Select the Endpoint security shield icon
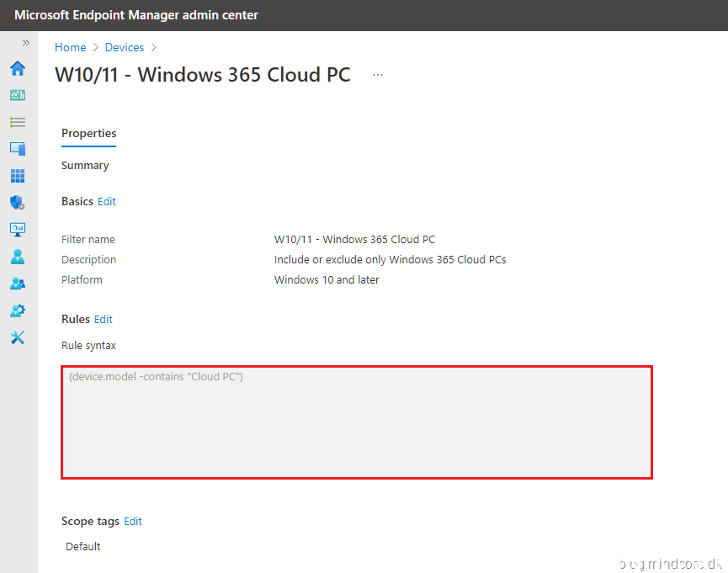The image size is (728, 573). (18, 203)
